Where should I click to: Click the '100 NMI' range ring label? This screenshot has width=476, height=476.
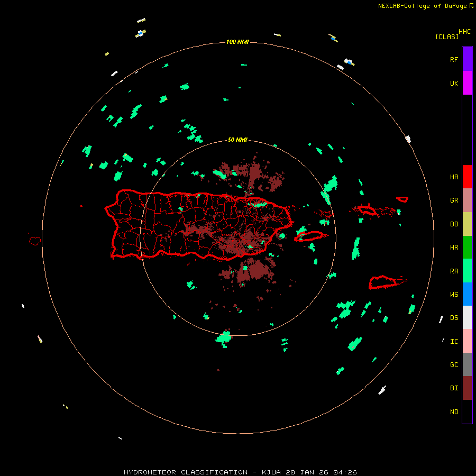237,42
